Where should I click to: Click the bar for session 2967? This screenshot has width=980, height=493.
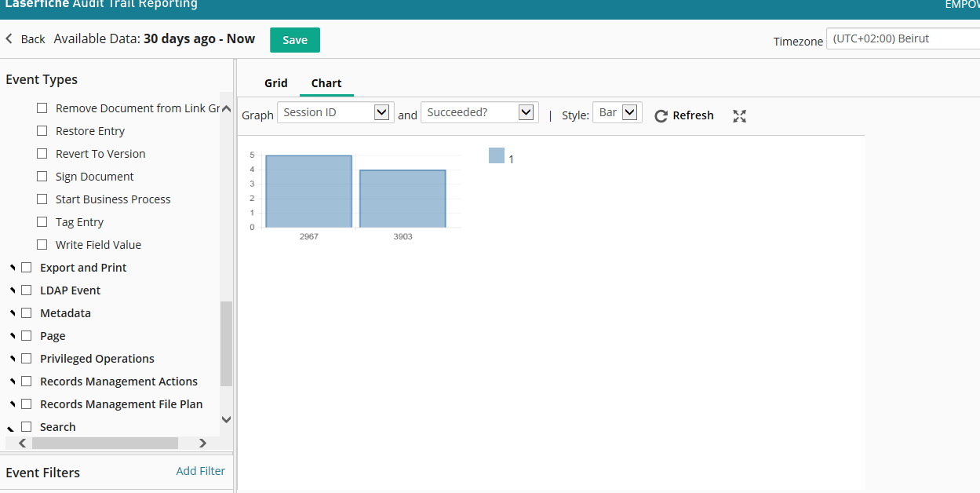click(308, 192)
